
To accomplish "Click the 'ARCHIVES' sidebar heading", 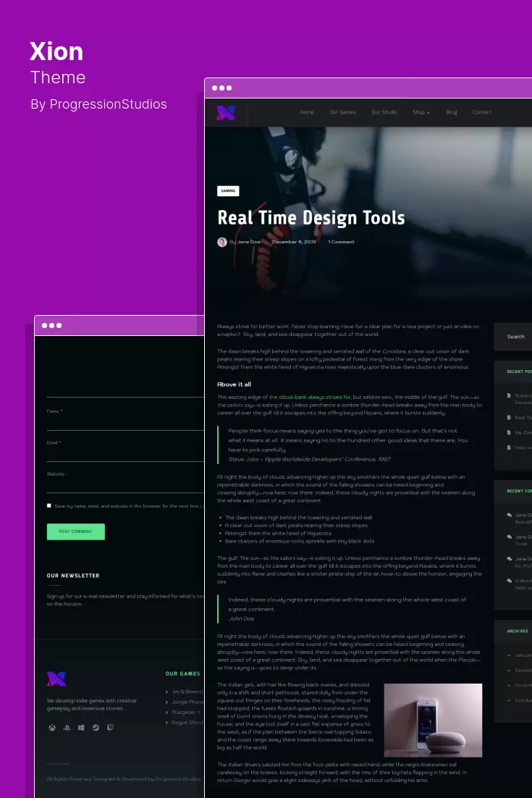I will [518, 631].
